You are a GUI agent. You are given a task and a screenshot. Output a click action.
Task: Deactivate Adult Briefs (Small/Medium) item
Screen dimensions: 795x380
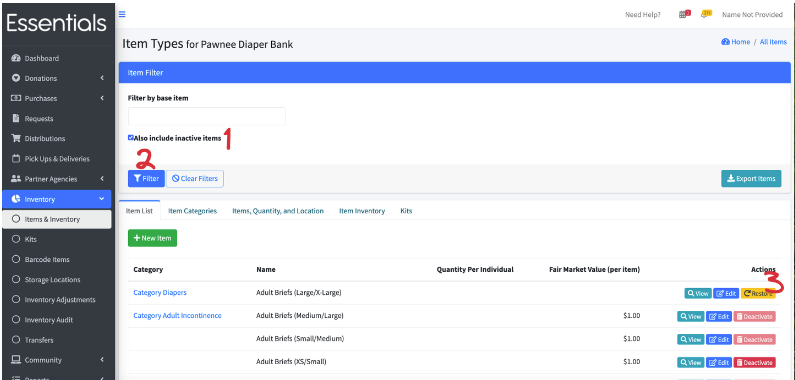pos(754,339)
